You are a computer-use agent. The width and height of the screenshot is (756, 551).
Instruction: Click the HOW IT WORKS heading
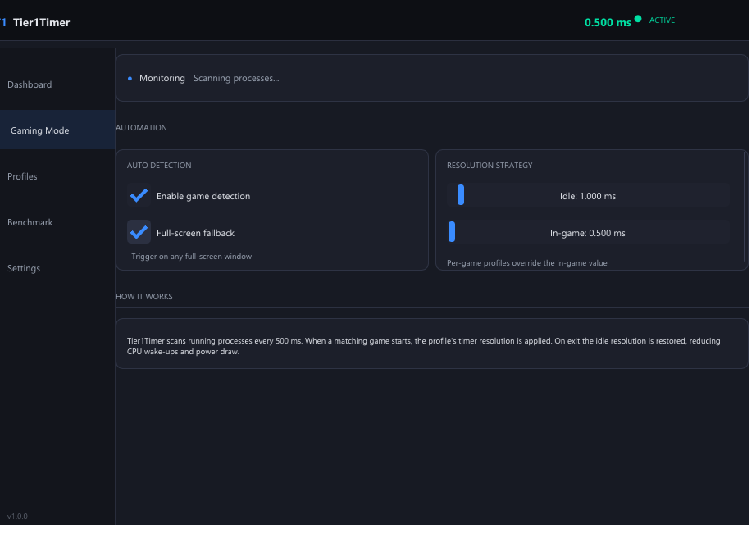click(144, 297)
